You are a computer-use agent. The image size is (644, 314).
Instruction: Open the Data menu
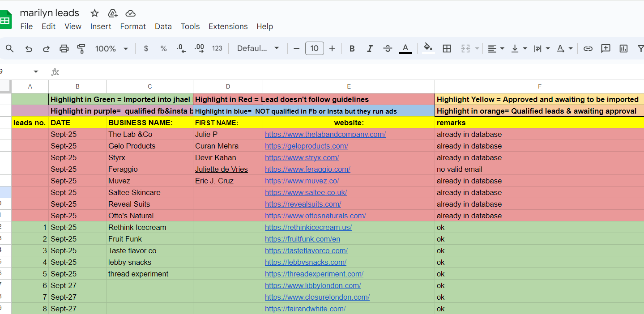(163, 26)
